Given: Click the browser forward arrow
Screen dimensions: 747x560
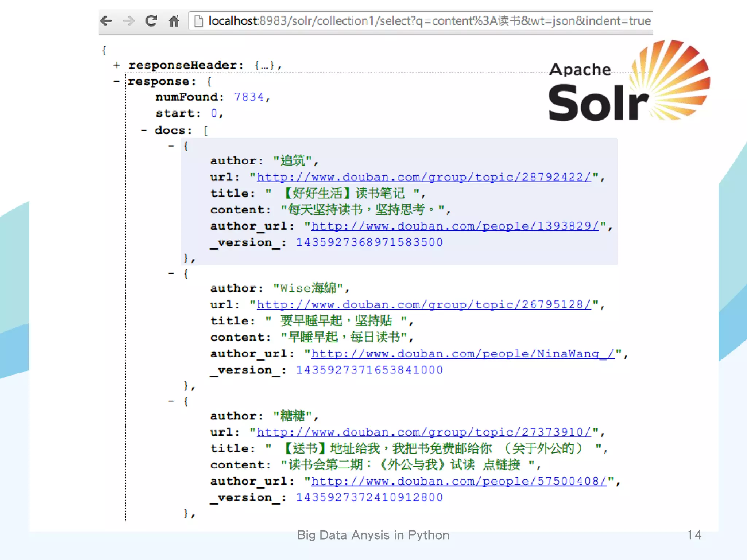Looking at the screenshot, I should coord(128,21).
